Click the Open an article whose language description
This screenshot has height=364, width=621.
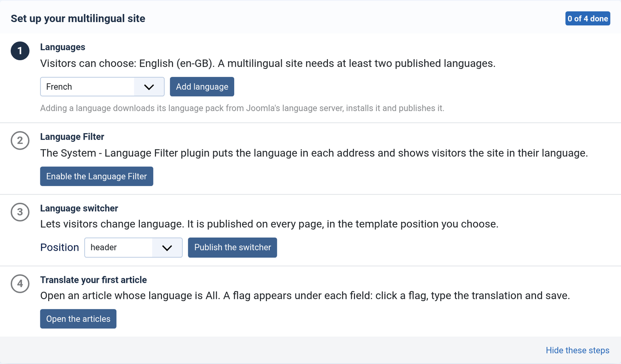click(305, 296)
